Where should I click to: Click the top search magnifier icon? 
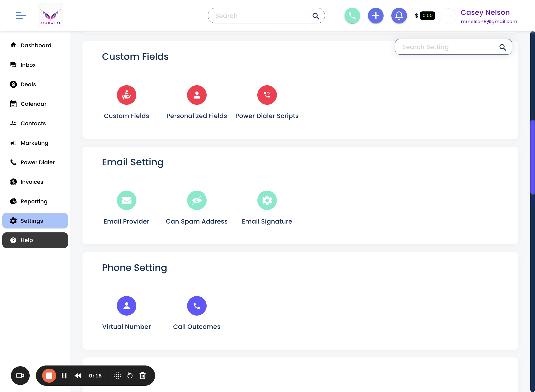click(x=316, y=16)
